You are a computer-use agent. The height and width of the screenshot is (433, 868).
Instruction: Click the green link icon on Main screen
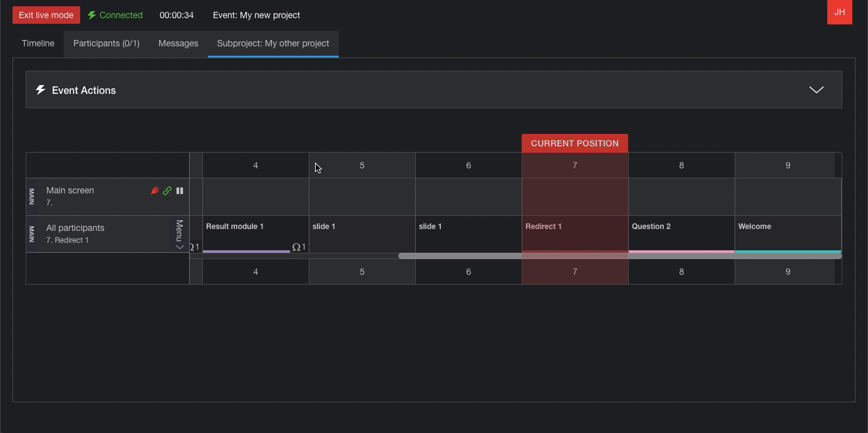click(x=167, y=191)
